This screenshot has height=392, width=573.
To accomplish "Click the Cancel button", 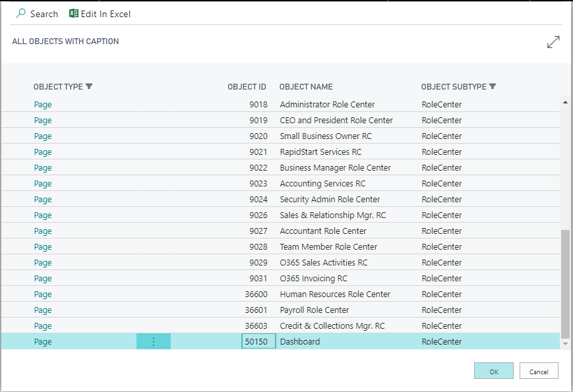I will coord(539,371).
